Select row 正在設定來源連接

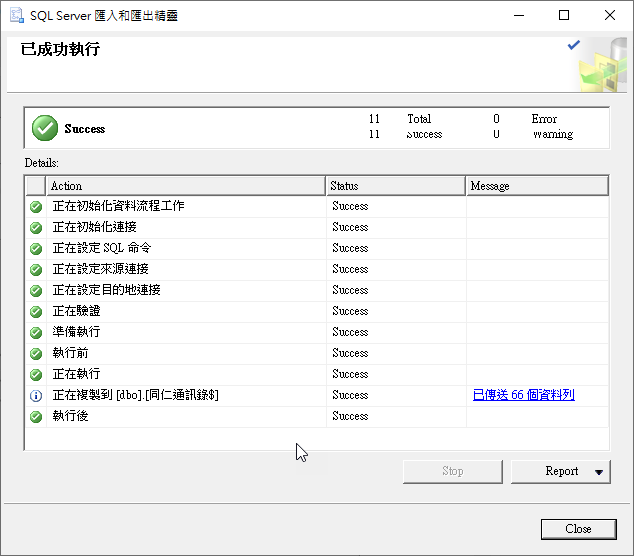pyautogui.click(x=317, y=270)
